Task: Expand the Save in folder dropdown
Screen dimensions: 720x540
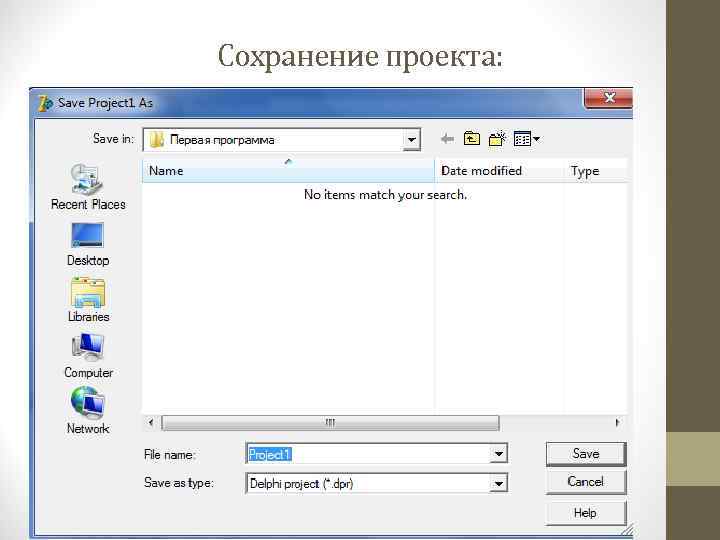Action: pos(411,140)
